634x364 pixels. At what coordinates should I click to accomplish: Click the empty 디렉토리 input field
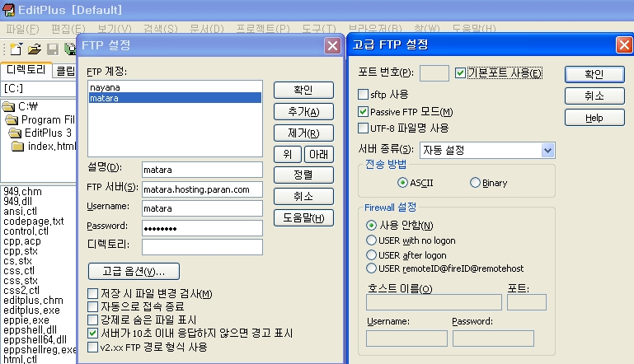[x=202, y=247]
